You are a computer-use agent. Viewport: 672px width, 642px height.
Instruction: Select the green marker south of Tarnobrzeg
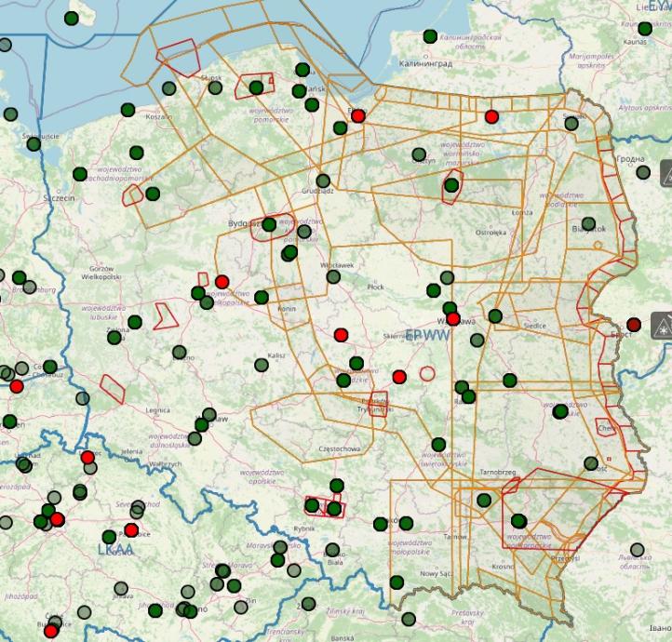point(484,500)
